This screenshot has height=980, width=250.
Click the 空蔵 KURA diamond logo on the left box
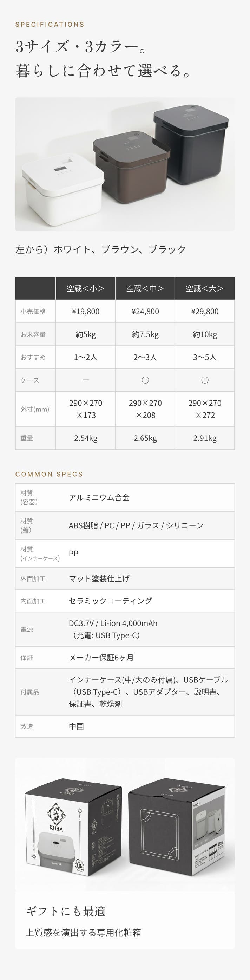pyautogui.click(x=56, y=818)
